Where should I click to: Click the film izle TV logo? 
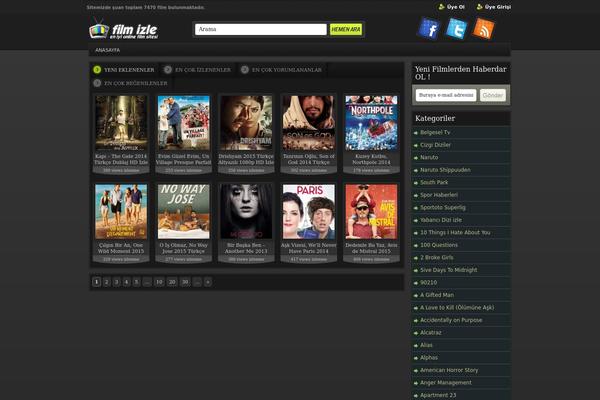124,29
